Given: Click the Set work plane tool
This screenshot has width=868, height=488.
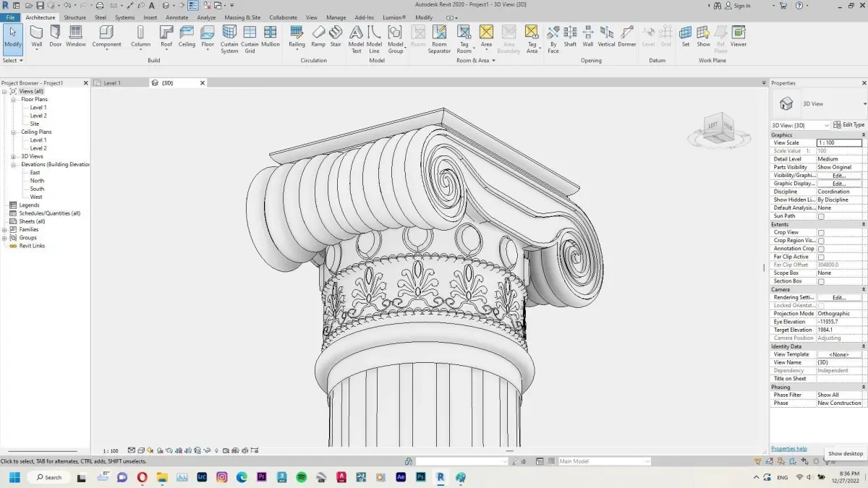Looking at the screenshot, I should pyautogui.click(x=685, y=37).
